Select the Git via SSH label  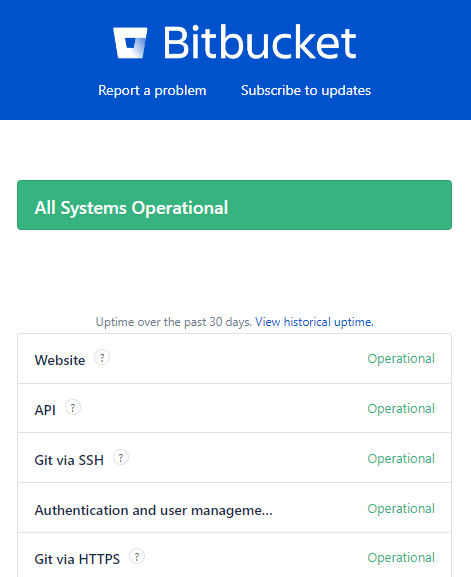69,460
